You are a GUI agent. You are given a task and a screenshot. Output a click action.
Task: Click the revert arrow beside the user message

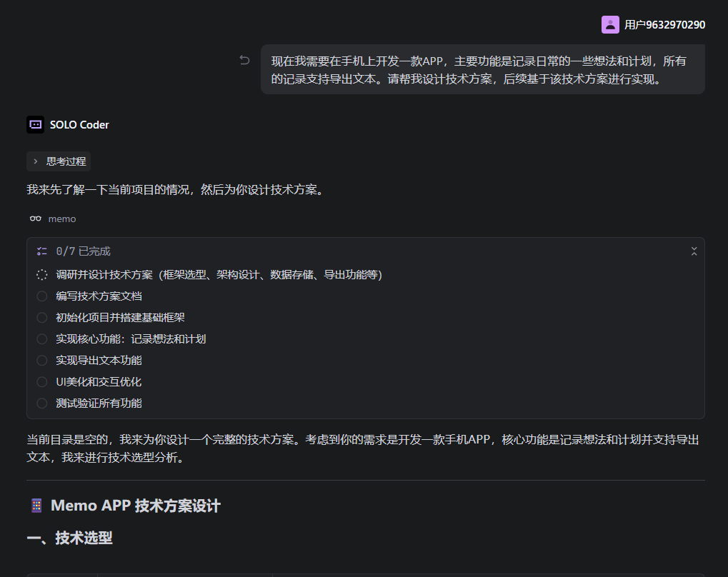point(244,61)
